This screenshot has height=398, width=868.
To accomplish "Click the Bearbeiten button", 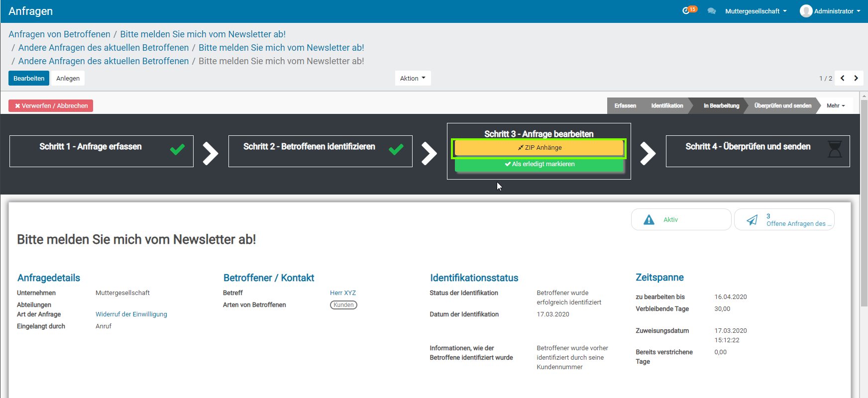I will [x=29, y=78].
